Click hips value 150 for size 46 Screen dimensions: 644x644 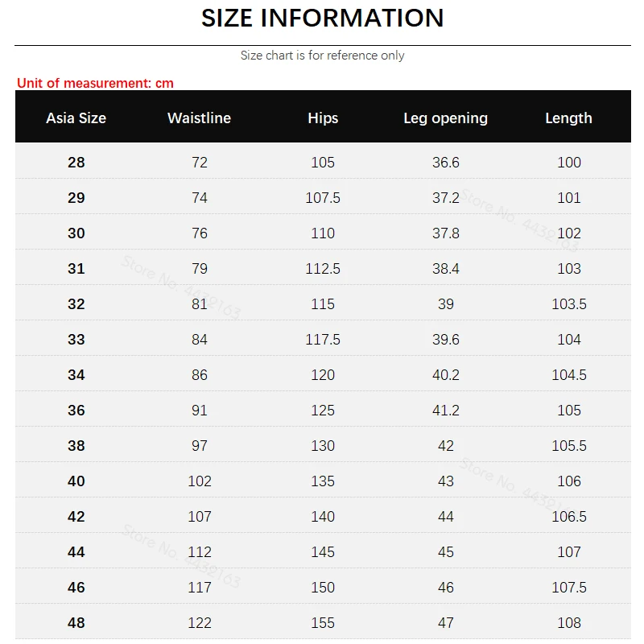tap(323, 588)
